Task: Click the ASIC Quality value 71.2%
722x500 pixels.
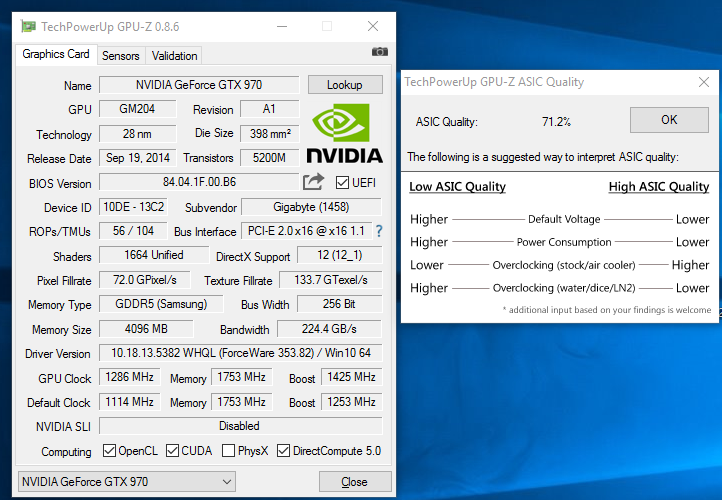Action: tap(556, 122)
